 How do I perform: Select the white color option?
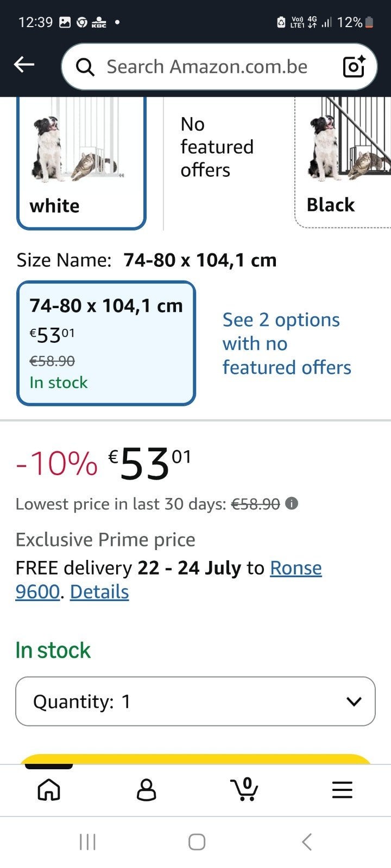tap(81, 162)
